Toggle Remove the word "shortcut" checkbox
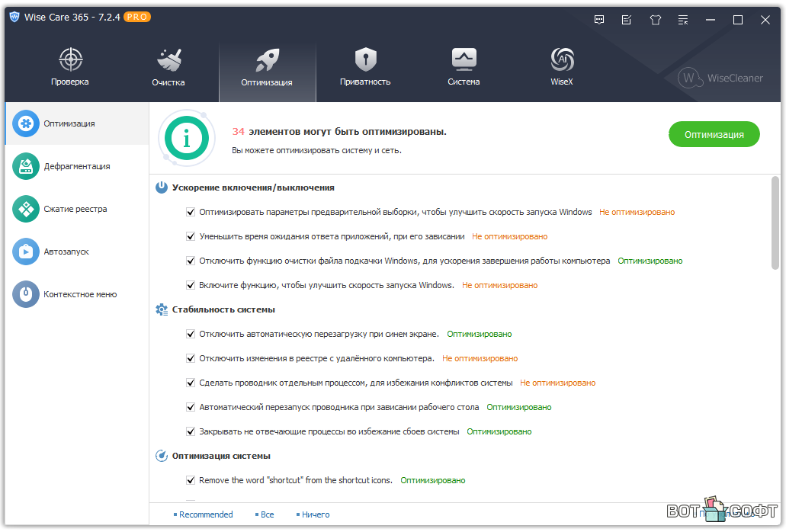Viewport: 786px width, 532px height. (x=191, y=480)
